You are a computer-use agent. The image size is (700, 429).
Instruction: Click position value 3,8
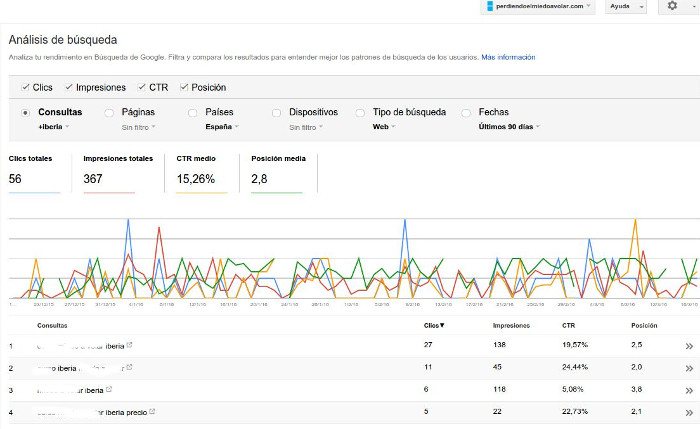click(x=637, y=389)
